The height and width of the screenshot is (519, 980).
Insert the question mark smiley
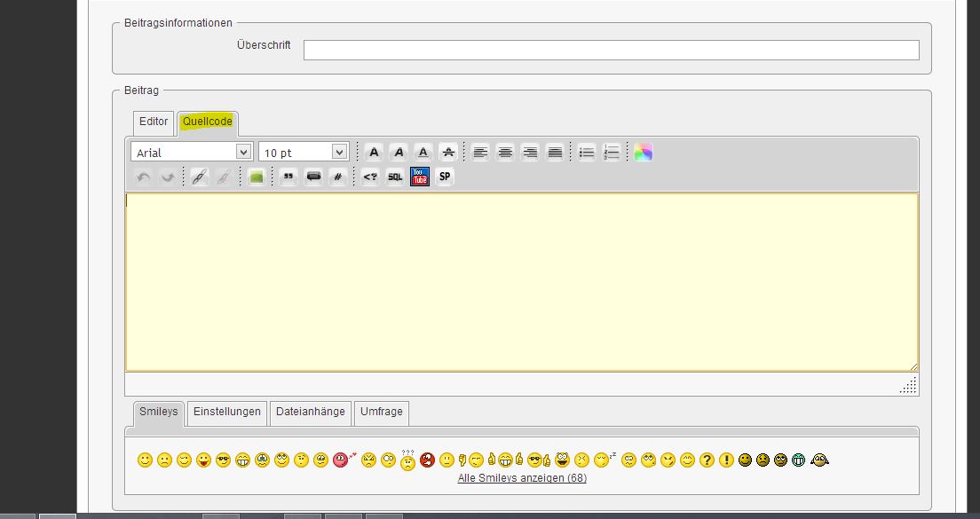[x=707, y=460]
